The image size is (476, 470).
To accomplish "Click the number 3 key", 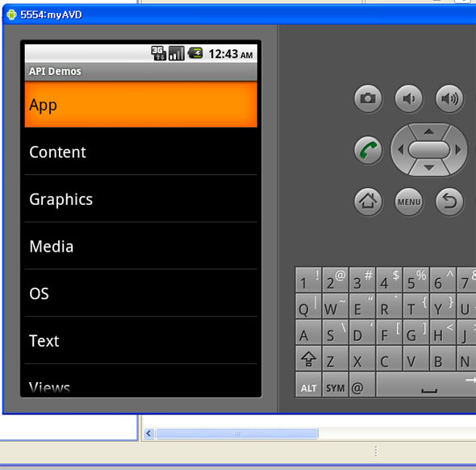I will click(x=362, y=280).
